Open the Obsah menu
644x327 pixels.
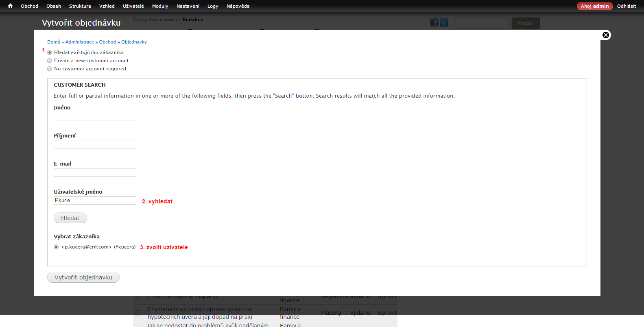pos(54,6)
